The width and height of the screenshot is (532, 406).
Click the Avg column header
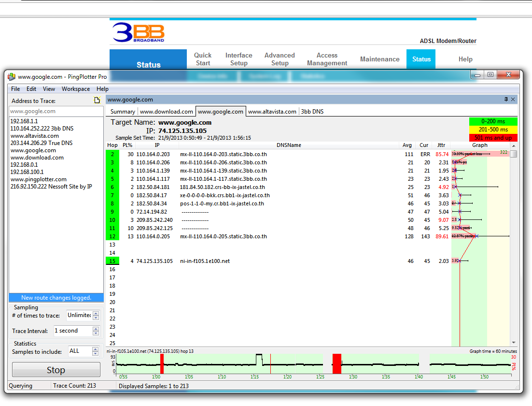pyautogui.click(x=407, y=145)
